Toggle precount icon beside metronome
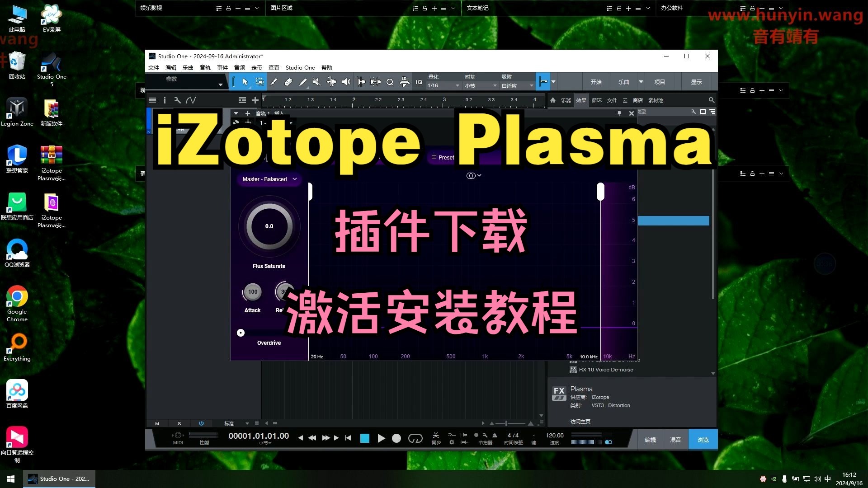The width and height of the screenshot is (868, 488). [x=476, y=435]
